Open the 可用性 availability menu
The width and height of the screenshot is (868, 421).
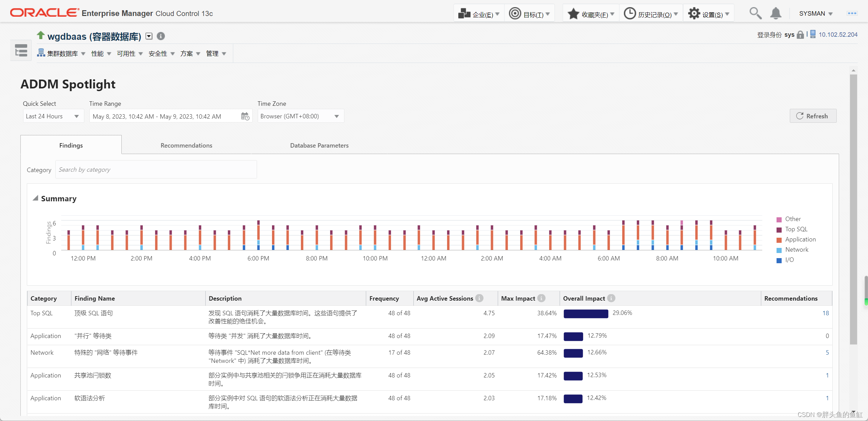130,53
